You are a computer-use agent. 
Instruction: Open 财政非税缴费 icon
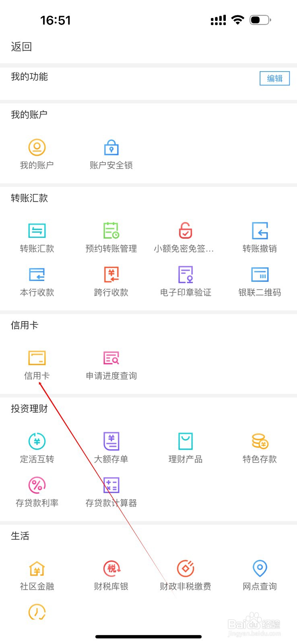[186, 568]
